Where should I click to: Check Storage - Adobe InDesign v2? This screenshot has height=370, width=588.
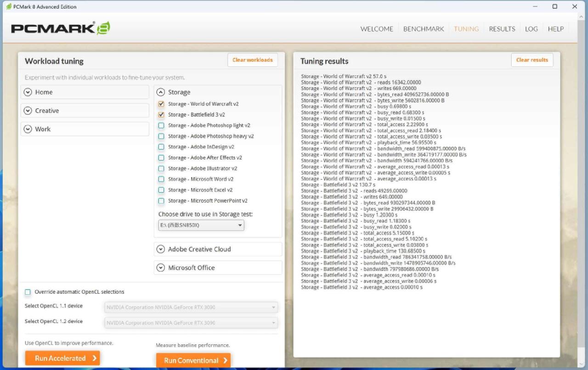[x=161, y=147]
